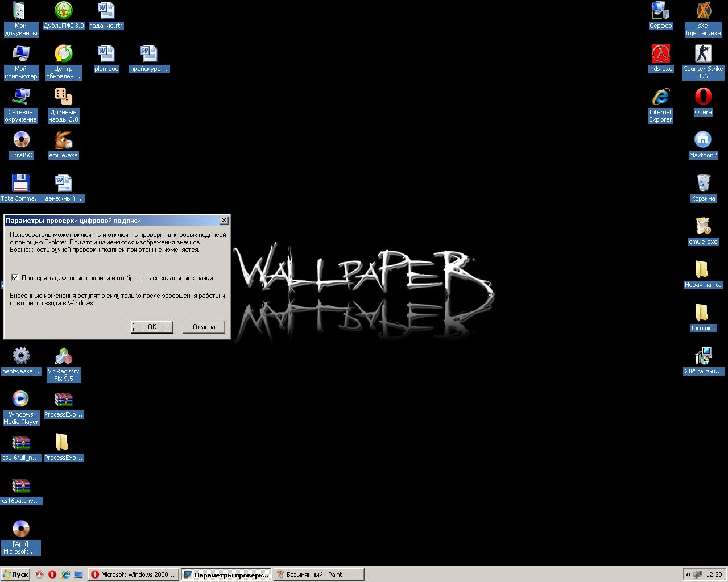Click the Корзина recycle bin icon

703,184
